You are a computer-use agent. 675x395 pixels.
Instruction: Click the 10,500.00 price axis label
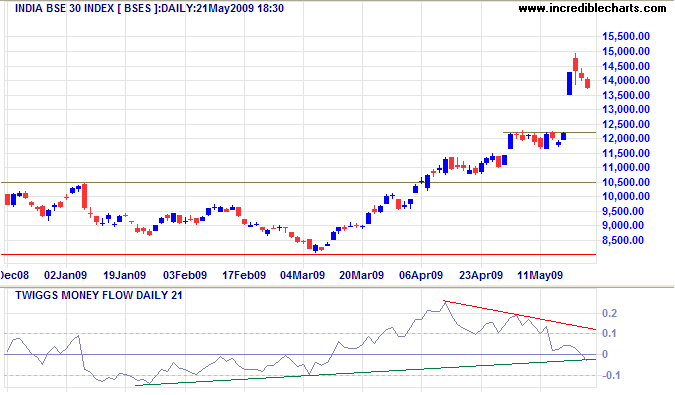tap(626, 182)
